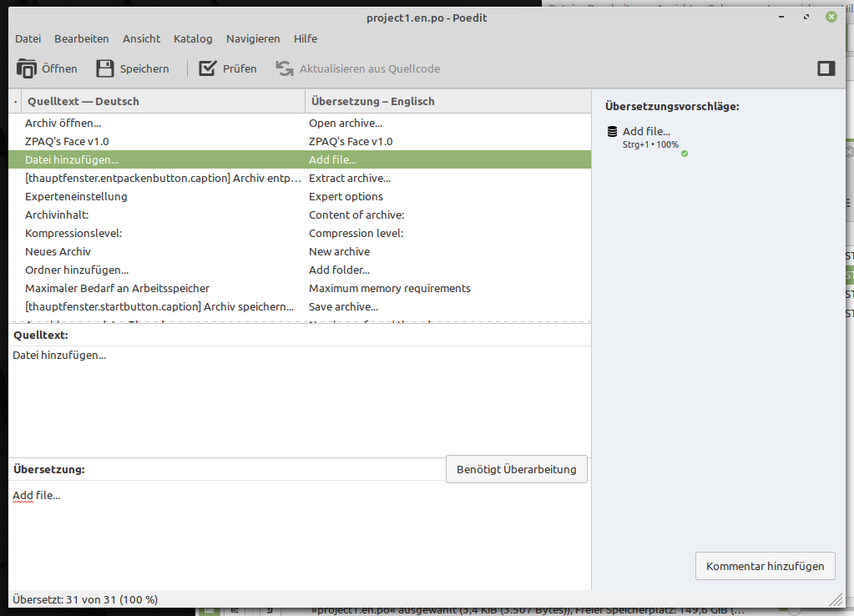
Task: Open the Katalog menu
Action: [193, 38]
